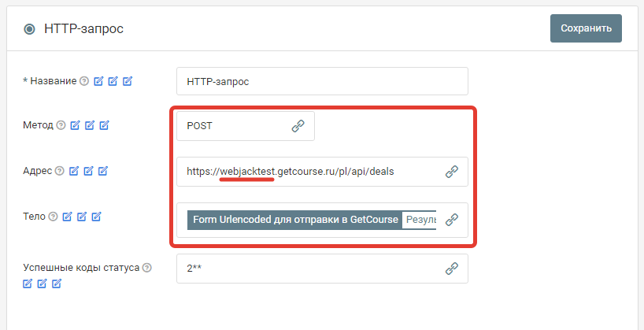Click the first edit icon beside Название

pos(98,81)
